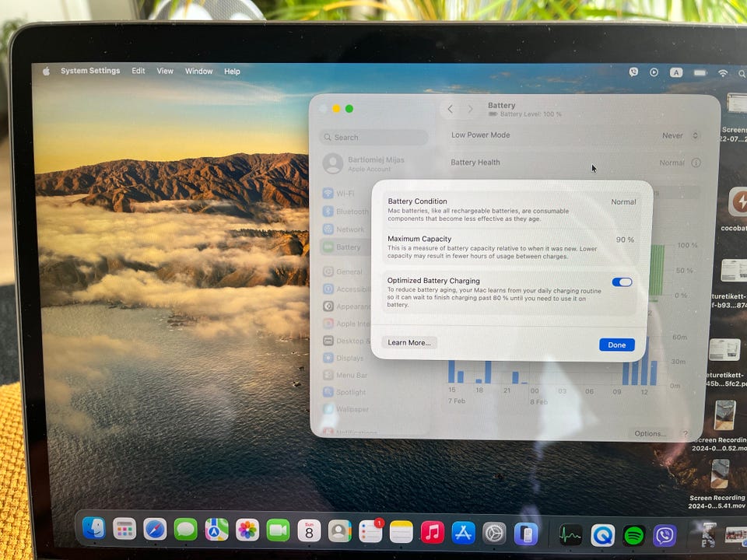Click the Battery Health info icon
Image resolution: width=747 pixels, height=560 pixels.
tap(696, 163)
